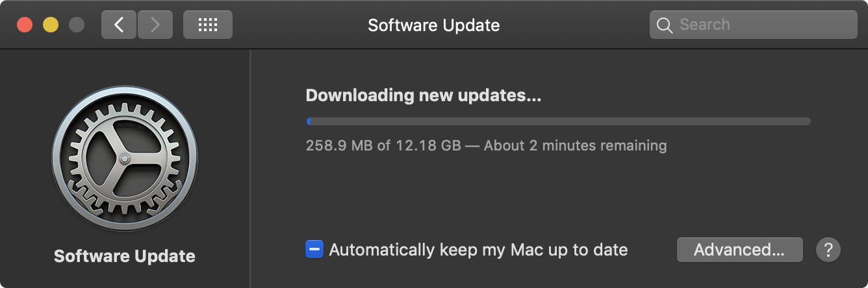Viewport: 868px width, 288px height.
Task: Click the large Software Update gear icon
Action: pyautogui.click(x=125, y=159)
